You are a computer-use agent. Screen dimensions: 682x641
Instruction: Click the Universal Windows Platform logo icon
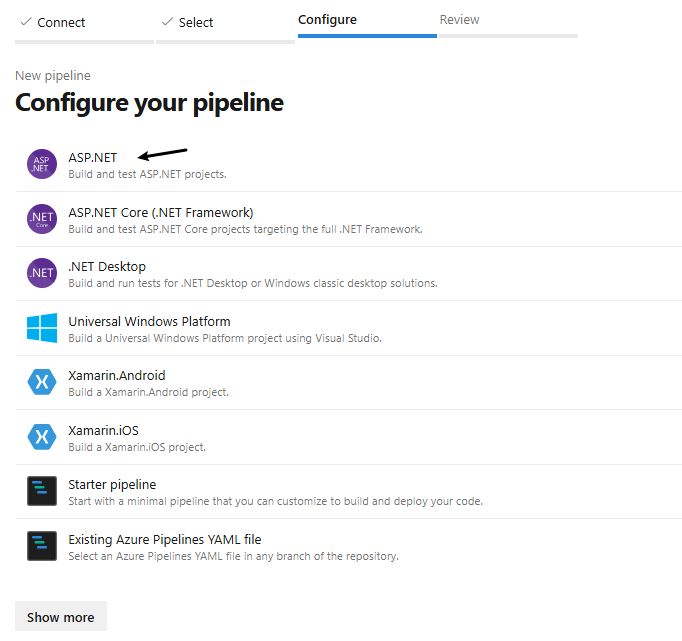[42, 328]
